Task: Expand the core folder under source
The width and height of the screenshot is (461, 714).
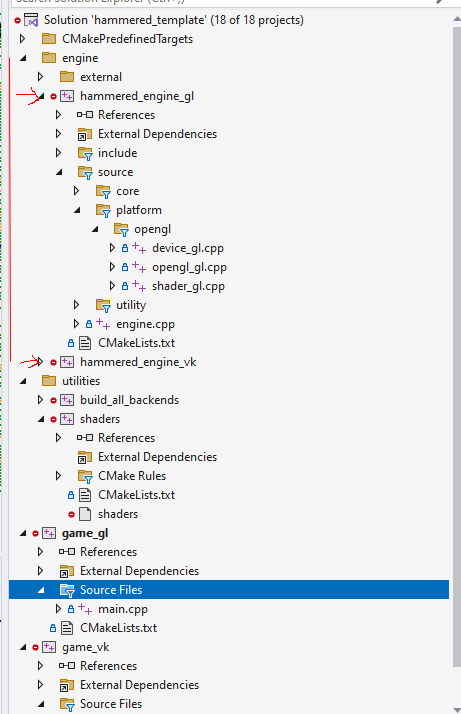Action: tap(77, 191)
